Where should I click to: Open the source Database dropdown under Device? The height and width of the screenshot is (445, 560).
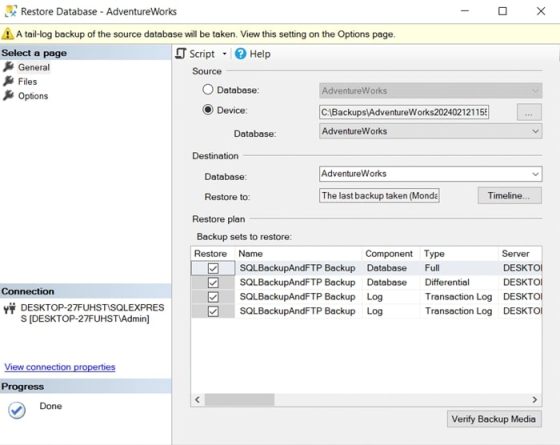coord(430,131)
